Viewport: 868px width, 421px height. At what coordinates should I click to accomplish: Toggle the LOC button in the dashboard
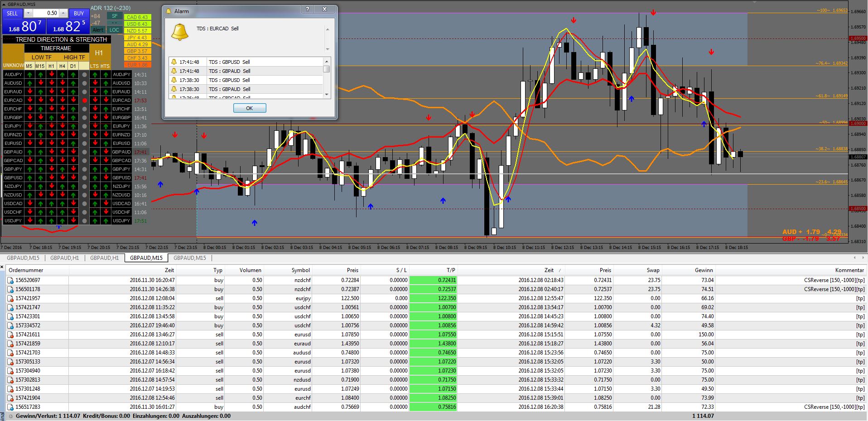pos(114,30)
